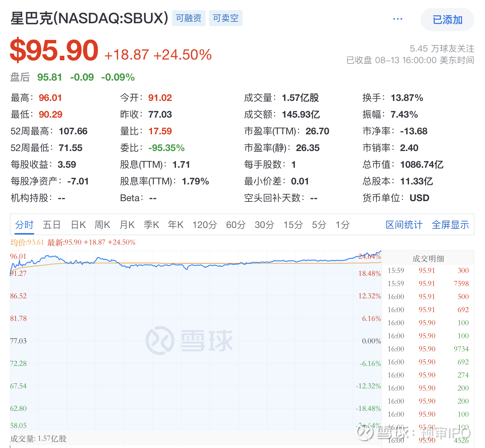This screenshot has width=485, height=448.
Task: Click the 16:00 trade row with volume 274
Action: [x=428, y=375]
